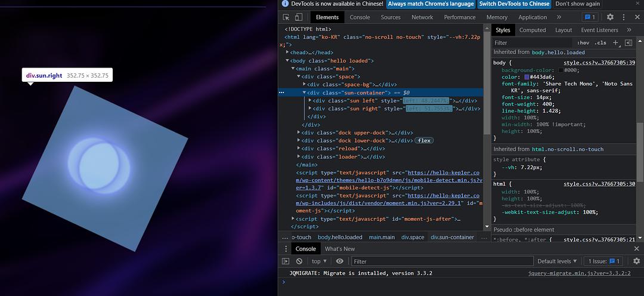Close the console drawer
This screenshot has height=296, width=644.
pyautogui.click(x=637, y=249)
